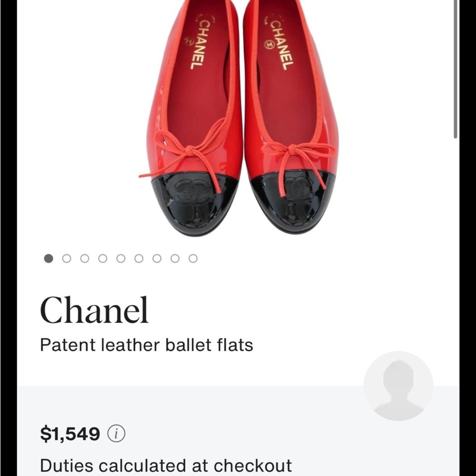476x476 pixels.
Task: Click the circled info icon beside $1,549
Action: pyautogui.click(x=117, y=434)
